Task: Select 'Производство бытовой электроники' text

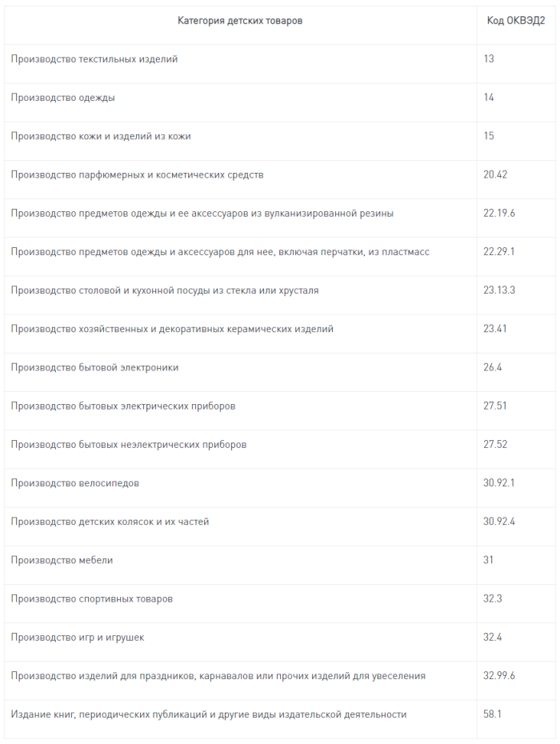Action: point(95,368)
